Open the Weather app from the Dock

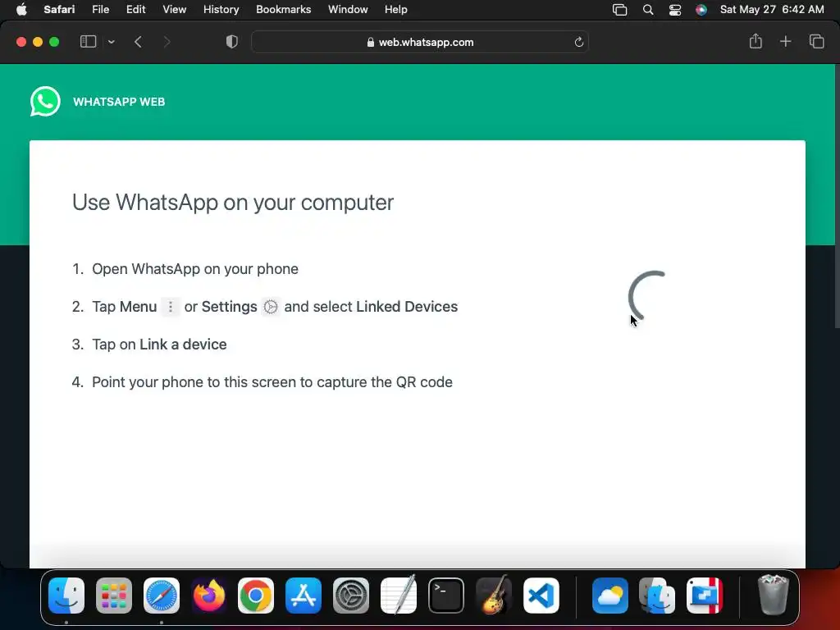click(610, 596)
